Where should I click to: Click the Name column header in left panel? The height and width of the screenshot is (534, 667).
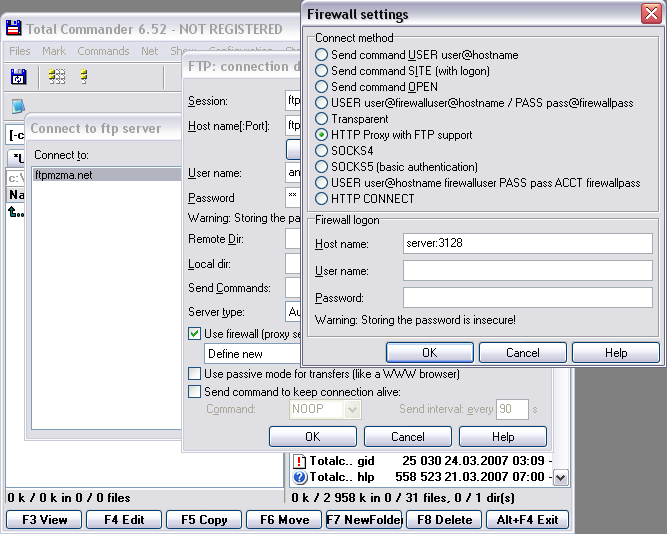[16, 194]
